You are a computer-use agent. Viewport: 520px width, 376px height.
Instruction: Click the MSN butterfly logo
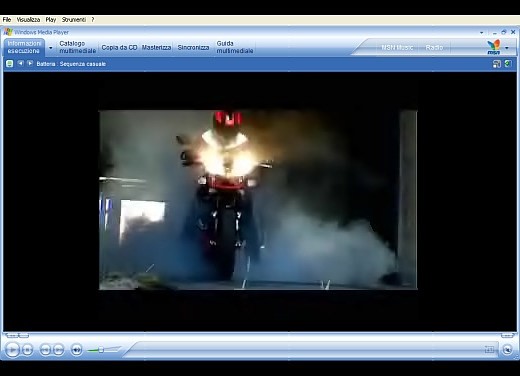493,47
